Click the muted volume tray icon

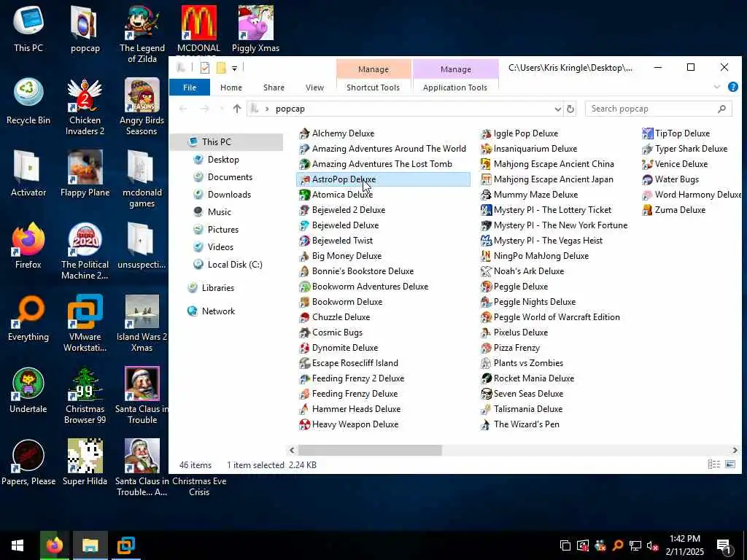click(x=652, y=545)
